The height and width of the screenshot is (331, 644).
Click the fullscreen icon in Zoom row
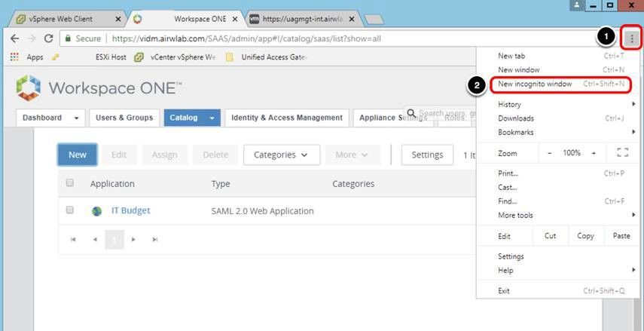(x=622, y=153)
